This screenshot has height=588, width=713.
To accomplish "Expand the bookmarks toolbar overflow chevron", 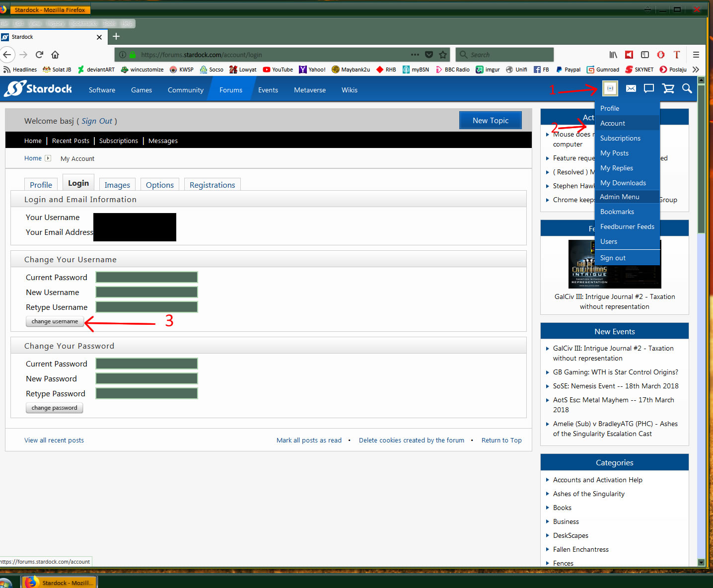I will pyautogui.click(x=696, y=70).
